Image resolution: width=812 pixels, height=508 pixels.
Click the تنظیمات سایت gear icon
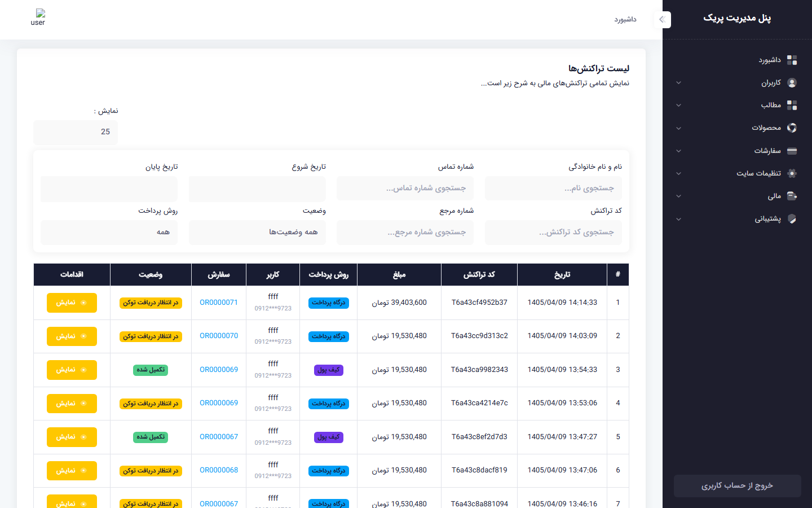coord(792,173)
